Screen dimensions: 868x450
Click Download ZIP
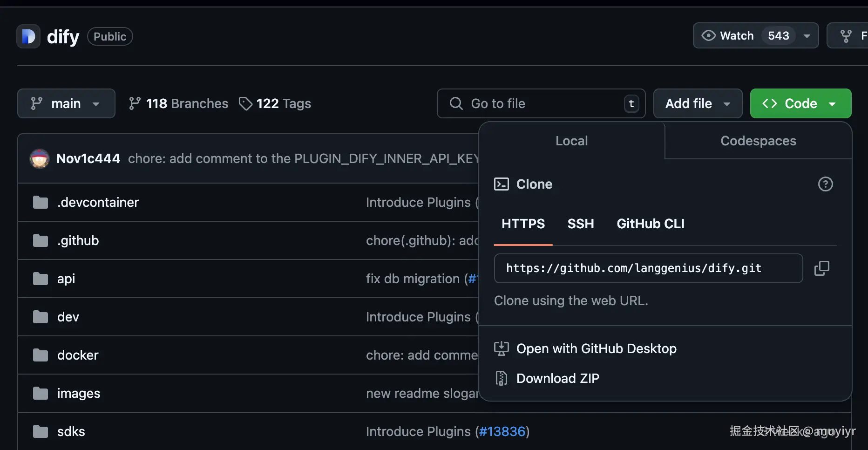pyautogui.click(x=557, y=378)
